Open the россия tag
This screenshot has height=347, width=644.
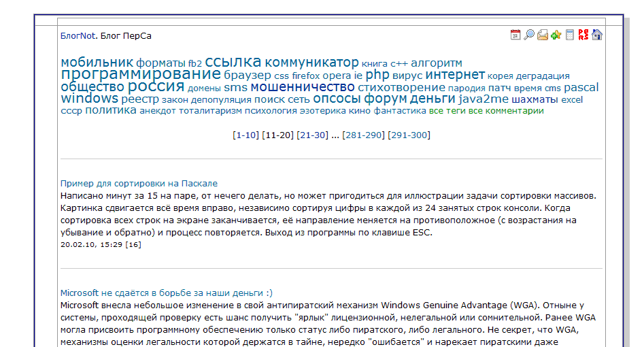coord(156,86)
